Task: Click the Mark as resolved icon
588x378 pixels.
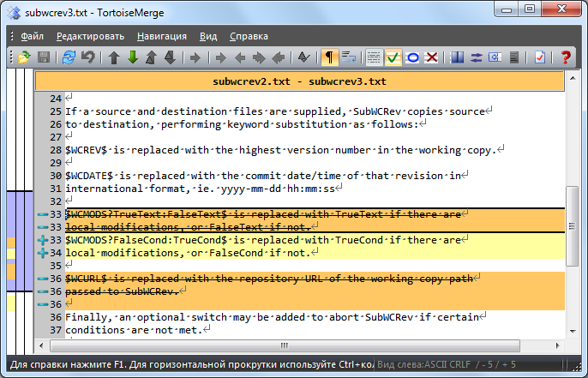Action: [540, 57]
